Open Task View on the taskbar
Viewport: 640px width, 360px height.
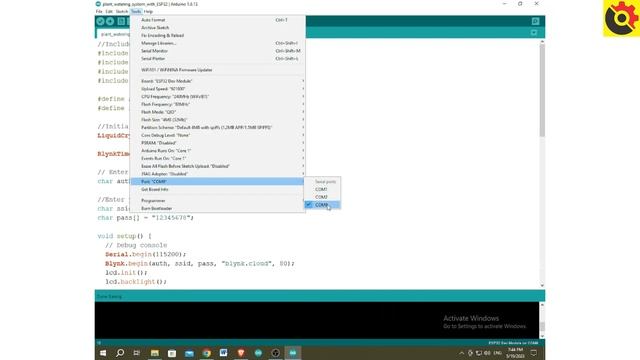[137, 353]
